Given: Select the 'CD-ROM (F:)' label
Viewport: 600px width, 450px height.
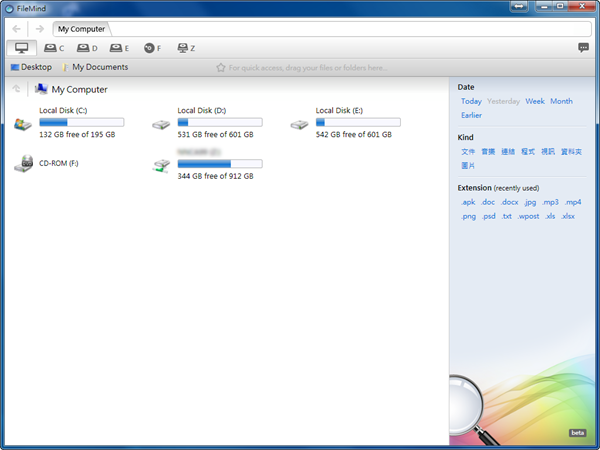Looking at the screenshot, I should pos(59,163).
